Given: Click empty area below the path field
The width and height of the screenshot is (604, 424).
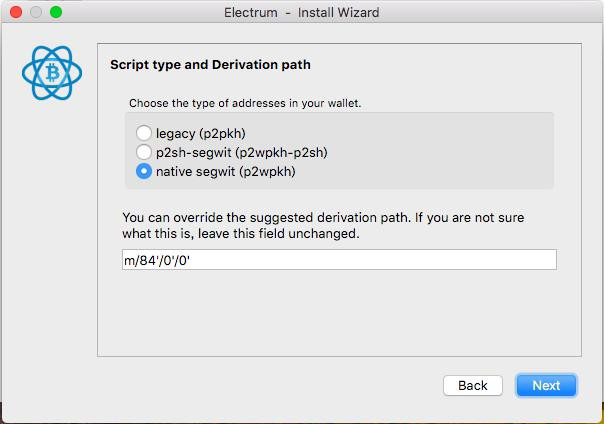Looking at the screenshot, I should pyautogui.click(x=339, y=312).
